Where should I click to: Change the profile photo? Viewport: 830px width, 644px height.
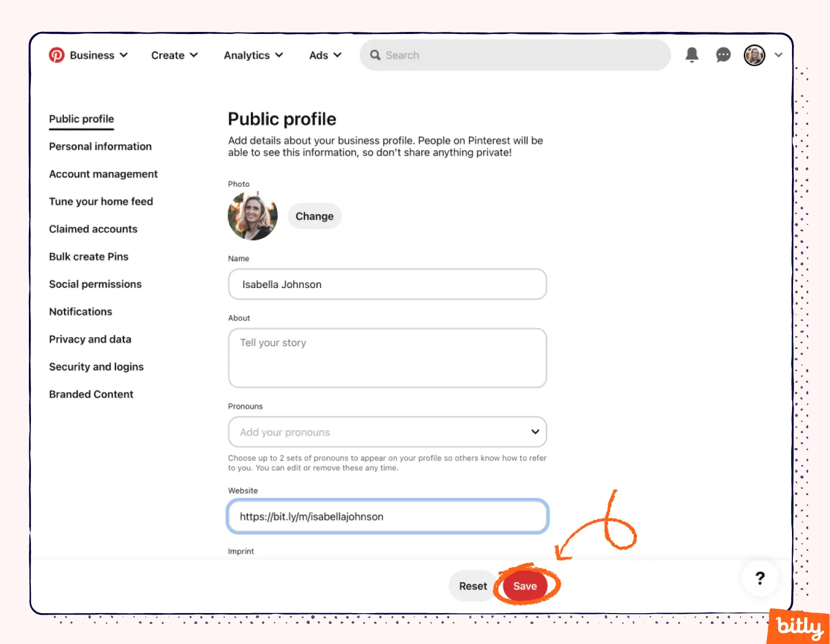[x=314, y=216]
